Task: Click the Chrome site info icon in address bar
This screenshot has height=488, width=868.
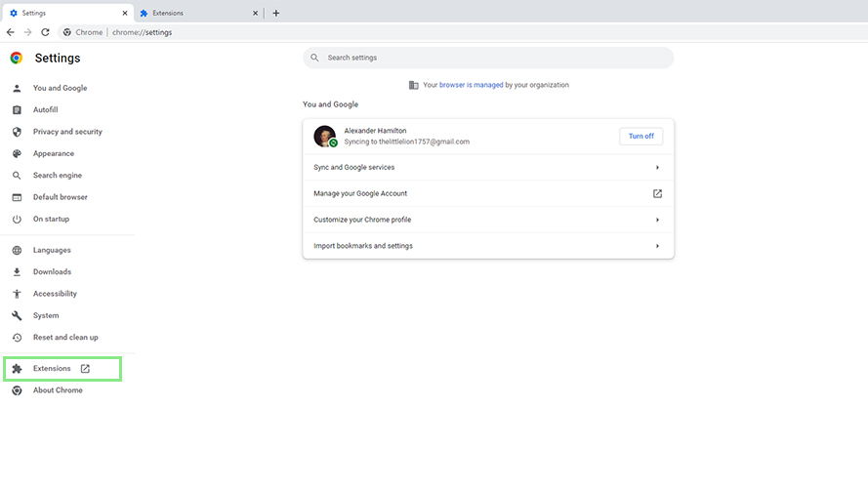Action: pos(67,32)
